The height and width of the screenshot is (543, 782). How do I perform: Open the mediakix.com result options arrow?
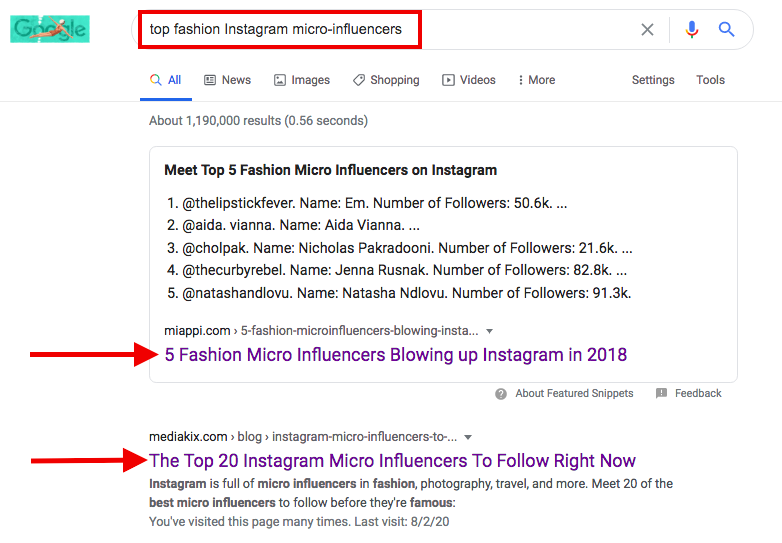[x=468, y=437]
